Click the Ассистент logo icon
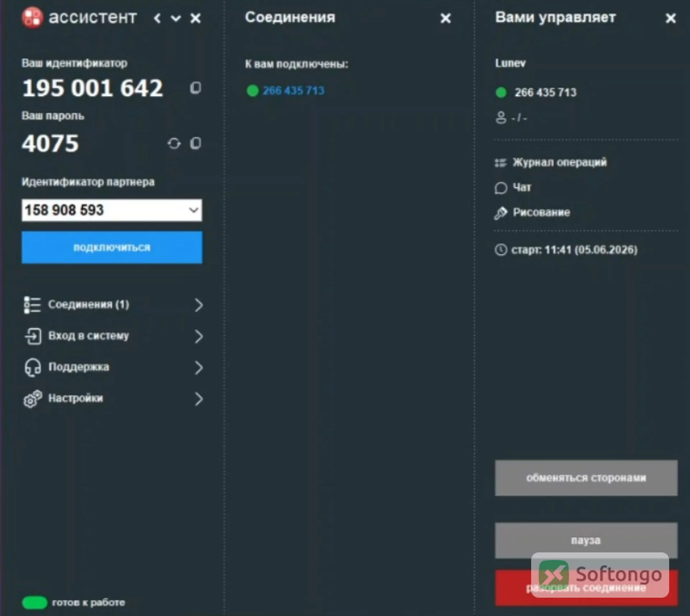The width and height of the screenshot is (690, 616). click(32, 17)
